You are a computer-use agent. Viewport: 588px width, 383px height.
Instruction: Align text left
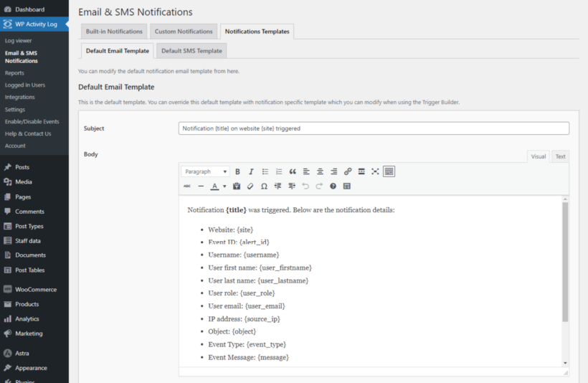306,171
